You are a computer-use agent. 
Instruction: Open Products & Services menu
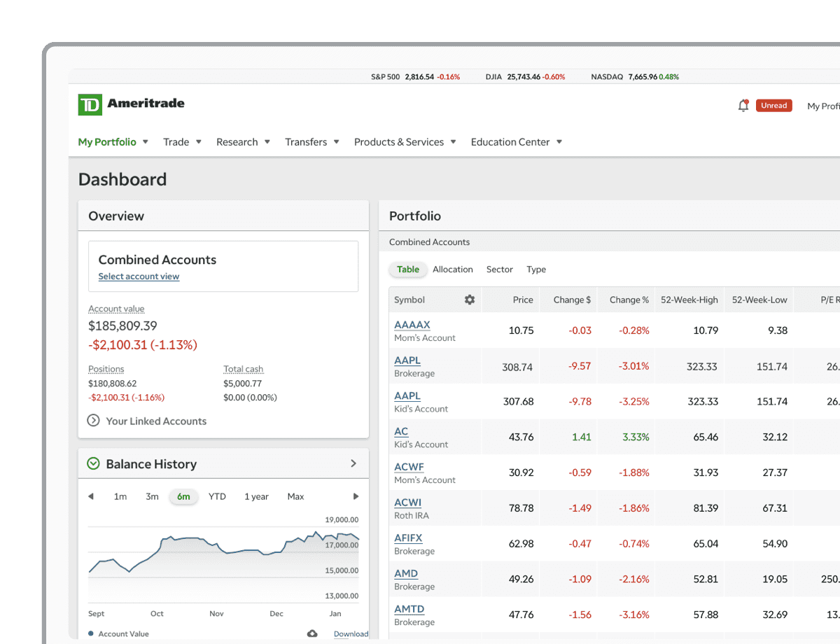(405, 141)
